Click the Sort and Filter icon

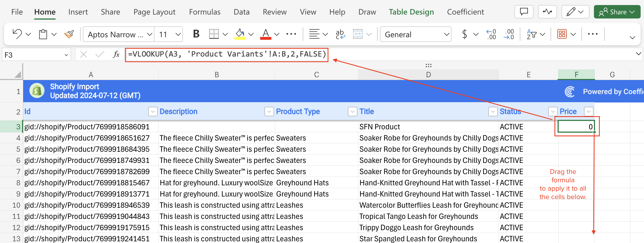point(532,34)
